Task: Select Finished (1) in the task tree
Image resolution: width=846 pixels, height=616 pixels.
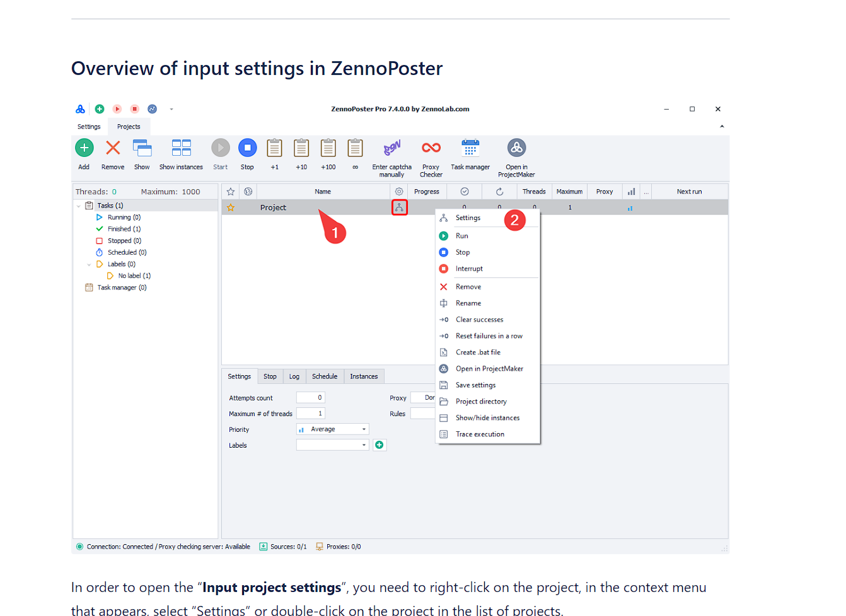Action: (x=124, y=230)
